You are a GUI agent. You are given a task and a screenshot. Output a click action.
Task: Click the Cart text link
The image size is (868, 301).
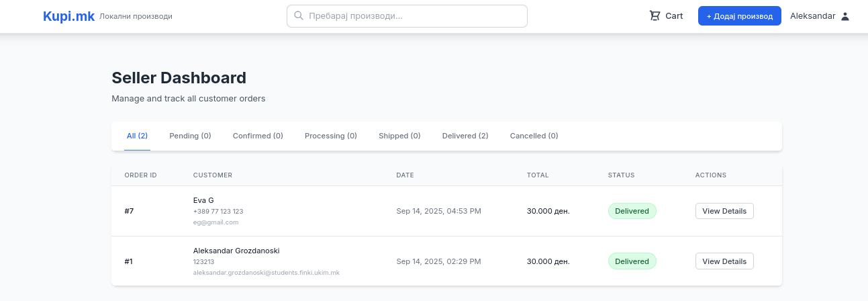tap(674, 16)
